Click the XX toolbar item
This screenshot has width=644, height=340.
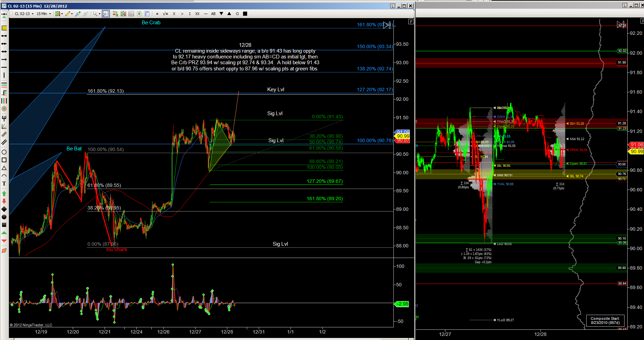pos(197,14)
